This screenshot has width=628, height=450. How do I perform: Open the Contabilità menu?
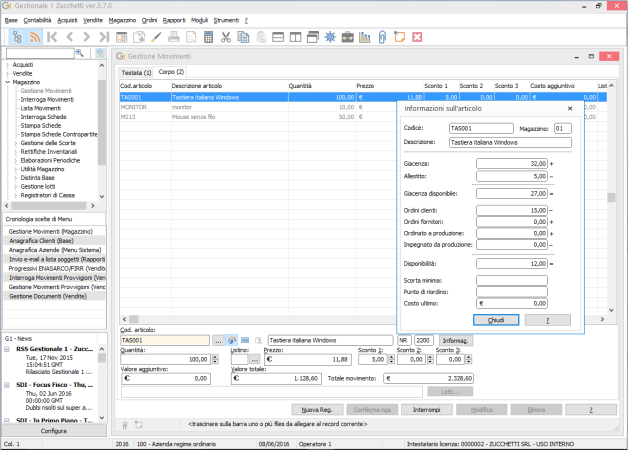click(37, 20)
